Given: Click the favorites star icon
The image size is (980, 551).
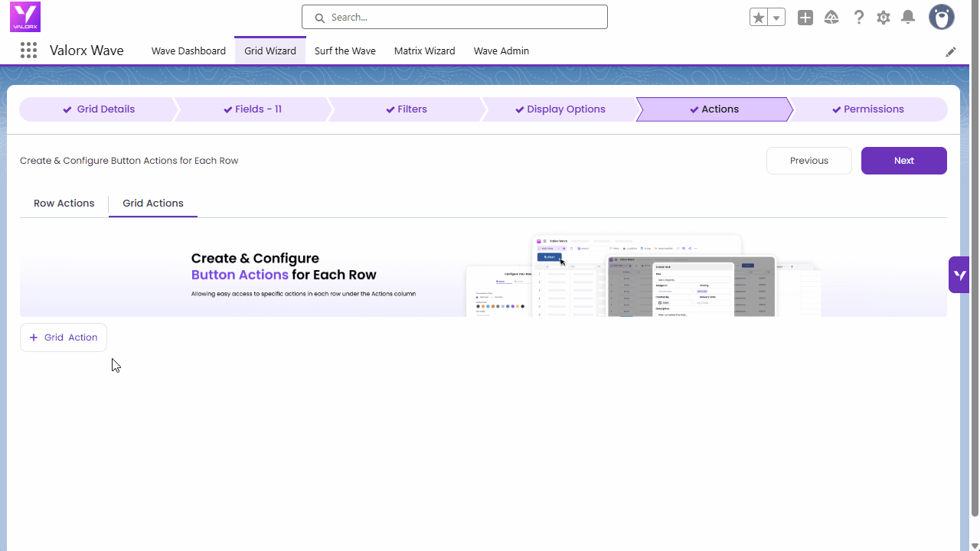Looking at the screenshot, I should pos(759,18).
